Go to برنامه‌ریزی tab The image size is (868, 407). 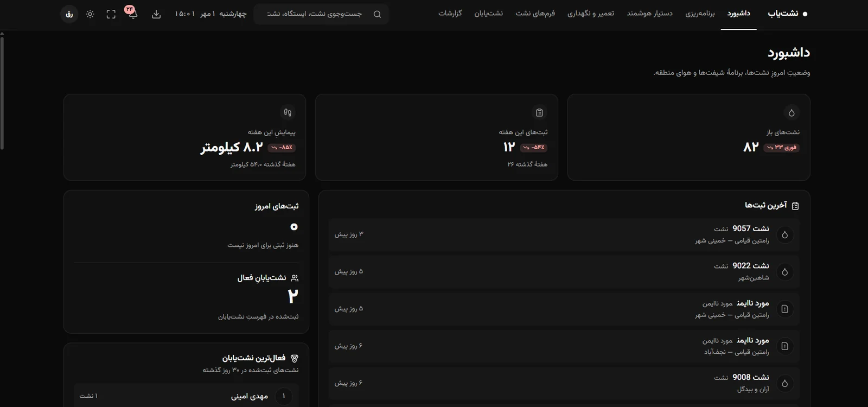point(700,14)
